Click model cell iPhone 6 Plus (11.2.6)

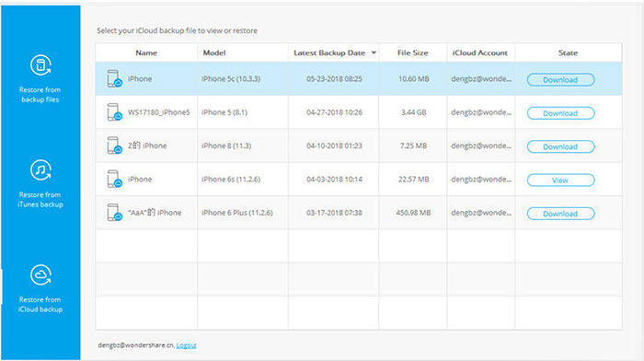[x=237, y=213]
